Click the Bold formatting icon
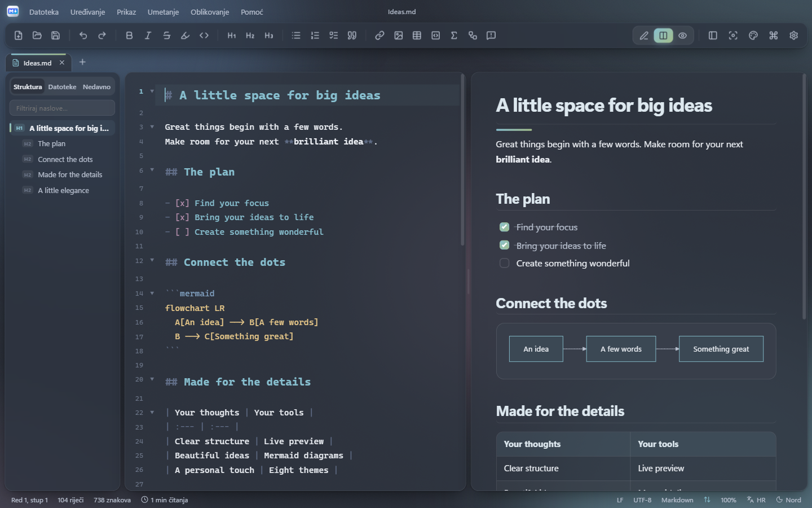 point(129,36)
